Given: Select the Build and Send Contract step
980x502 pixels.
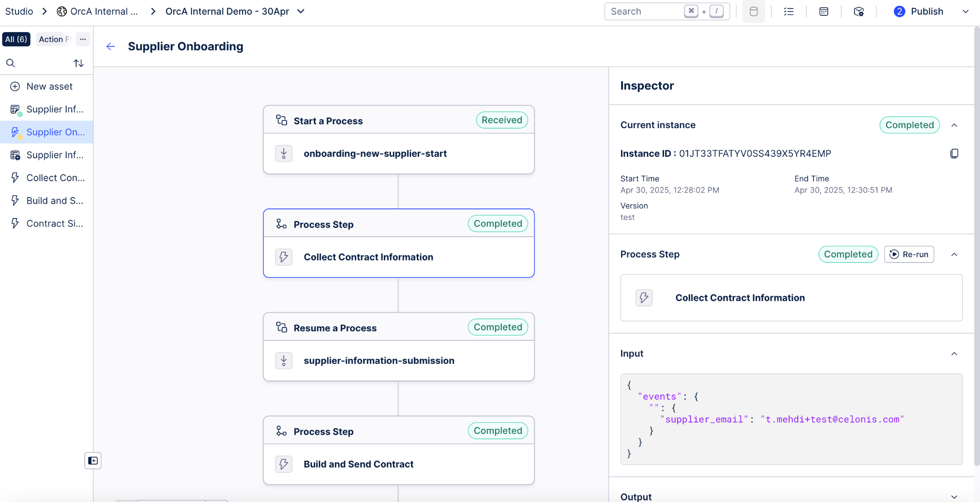Looking at the screenshot, I should [399, 450].
